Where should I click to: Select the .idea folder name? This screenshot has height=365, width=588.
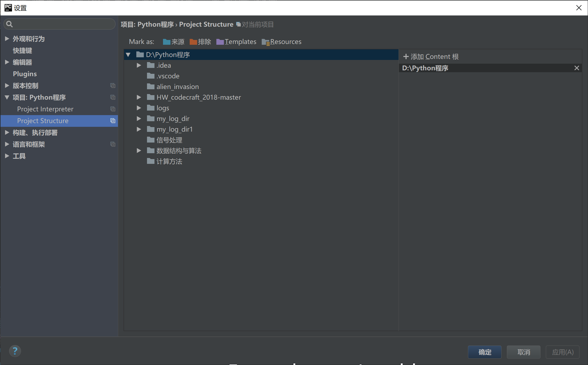[164, 66]
